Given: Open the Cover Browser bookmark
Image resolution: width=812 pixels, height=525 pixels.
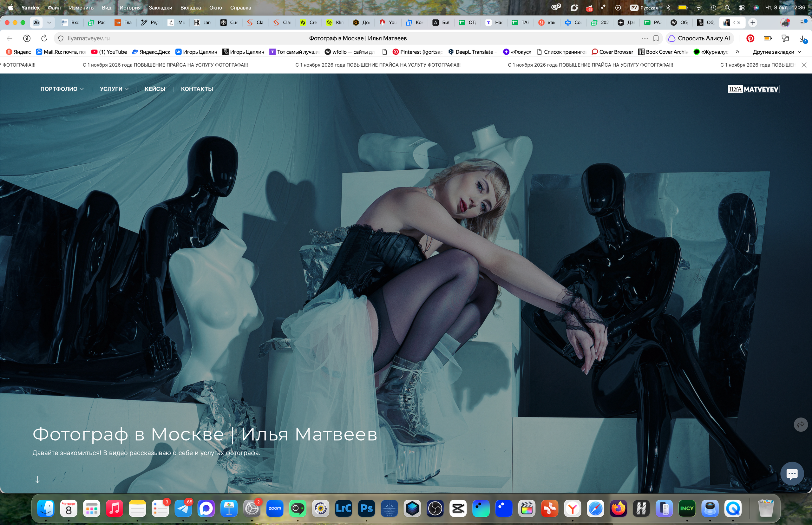Looking at the screenshot, I should [612, 52].
